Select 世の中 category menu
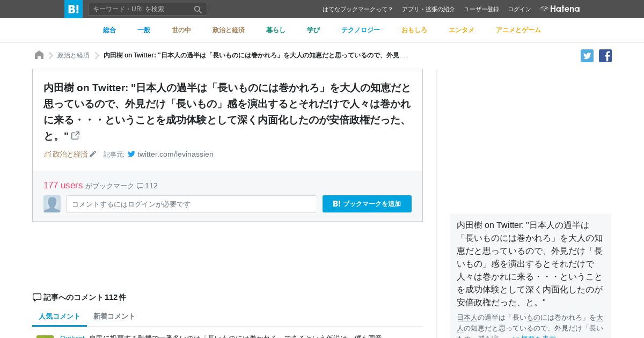The height and width of the screenshot is (338, 644). (x=181, y=30)
